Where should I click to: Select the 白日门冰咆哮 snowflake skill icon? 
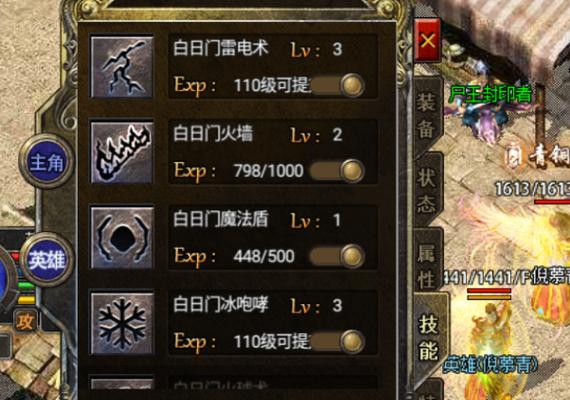(x=122, y=323)
